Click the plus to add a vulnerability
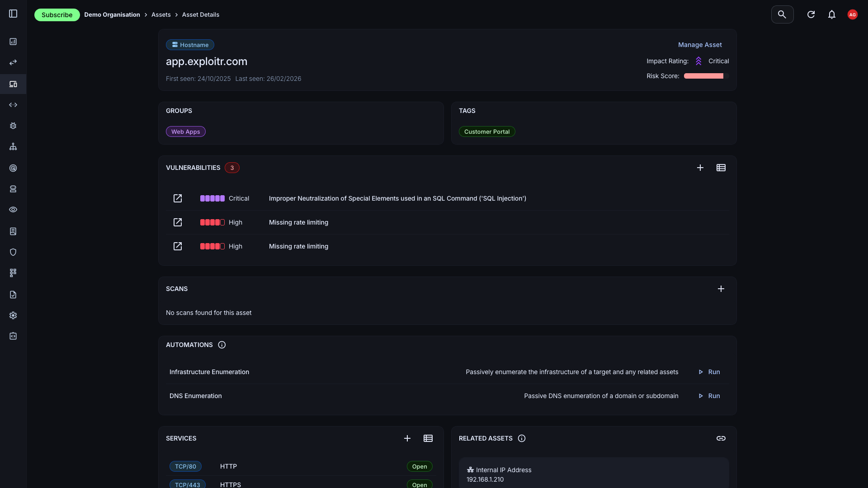The width and height of the screenshot is (868, 488). (x=700, y=167)
